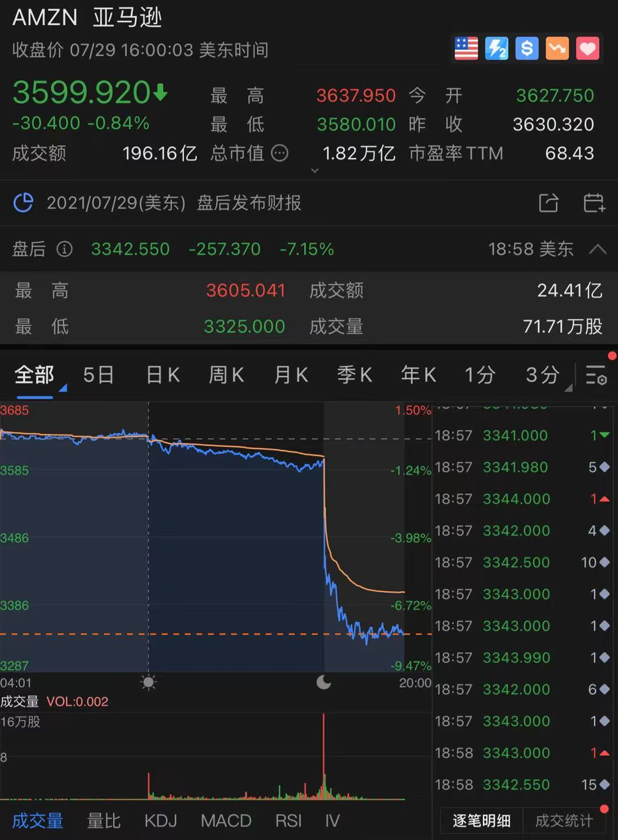Tap the orange downward trend icon
618x840 pixels.
pyautogui.click(x=557, y=49)
